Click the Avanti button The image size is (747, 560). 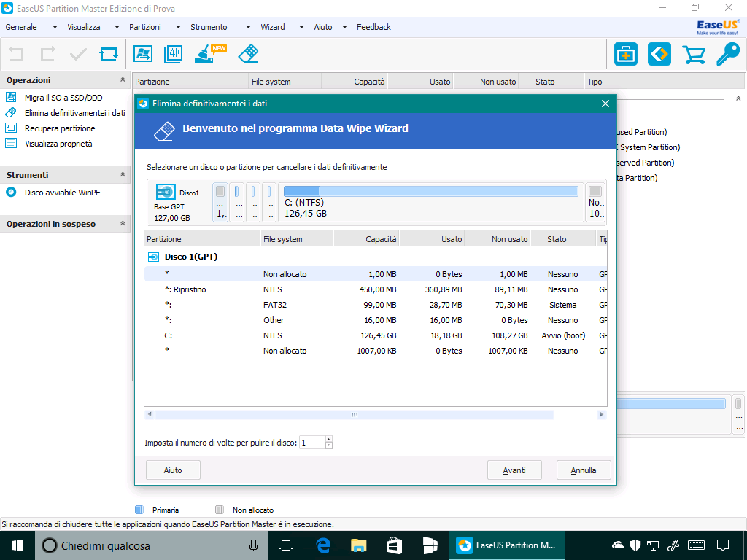[514, 470]
